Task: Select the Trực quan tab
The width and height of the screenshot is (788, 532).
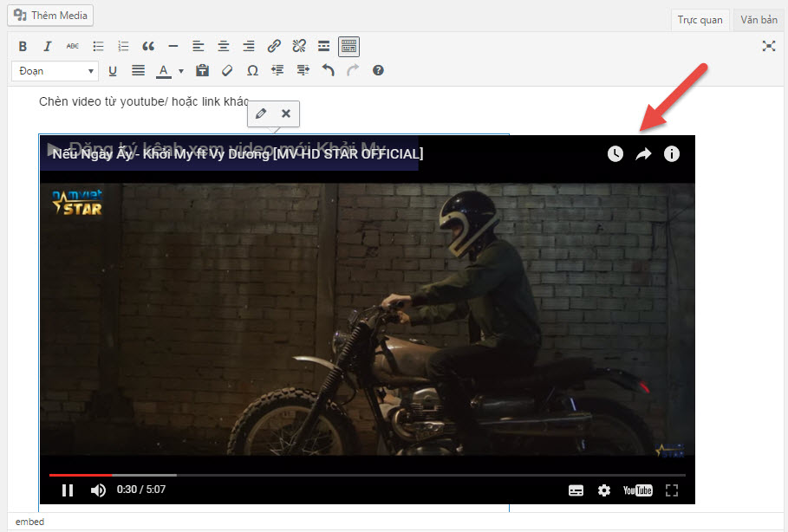Action: [700, 19]
